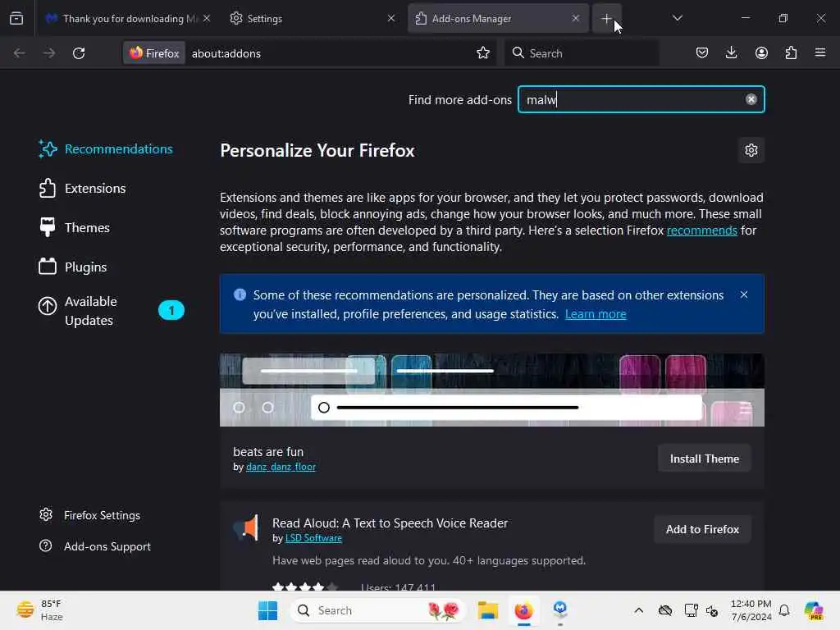
Task: Open the application hamburger menu
Action: pos(820,52)
